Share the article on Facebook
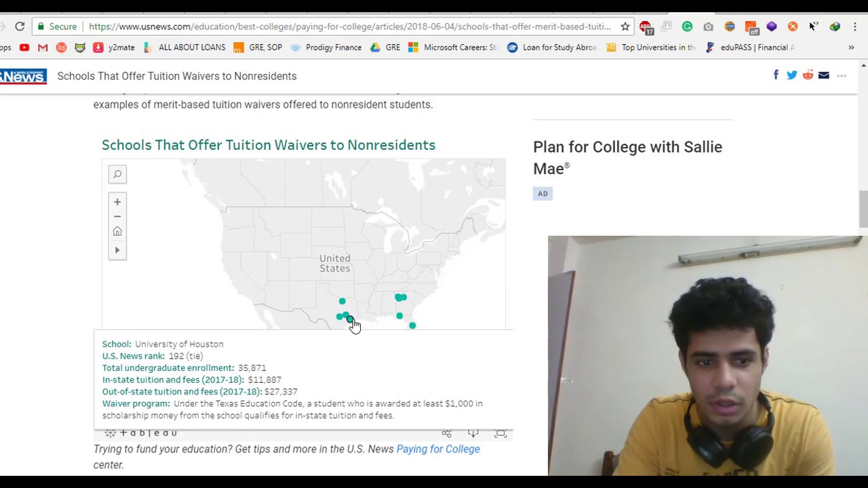Image resolution: width=868 pixels, height=488 pixels. tap(776, 75)
